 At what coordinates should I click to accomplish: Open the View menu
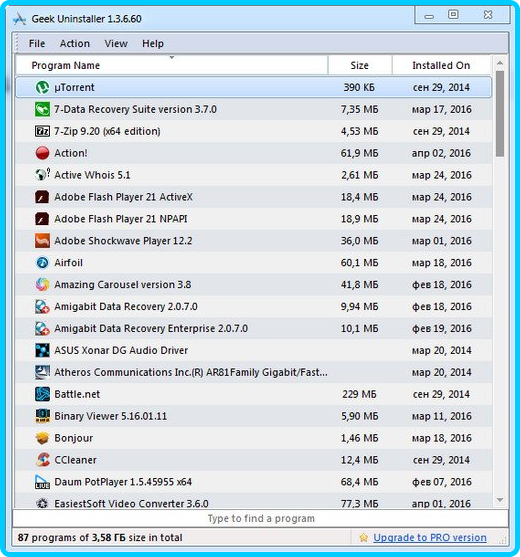tap(116, 44)
